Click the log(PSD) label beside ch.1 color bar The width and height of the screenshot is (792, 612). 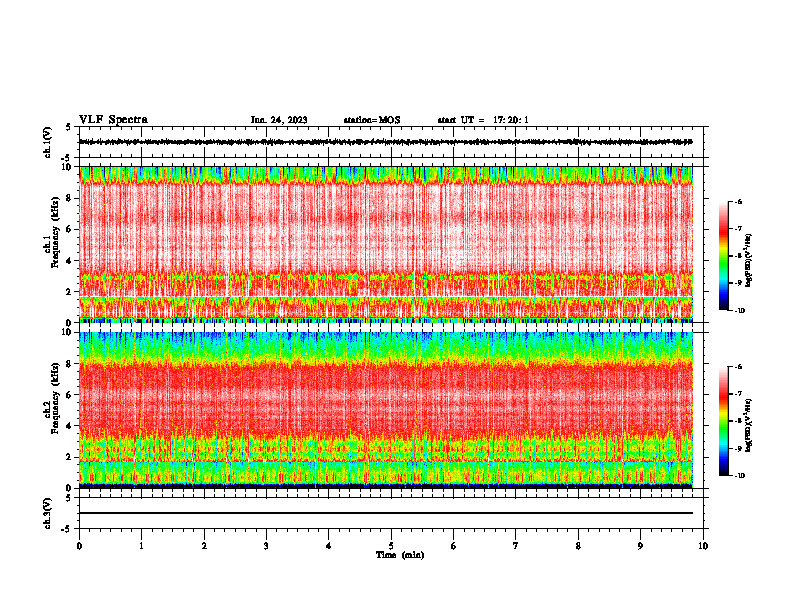(749, 260)
